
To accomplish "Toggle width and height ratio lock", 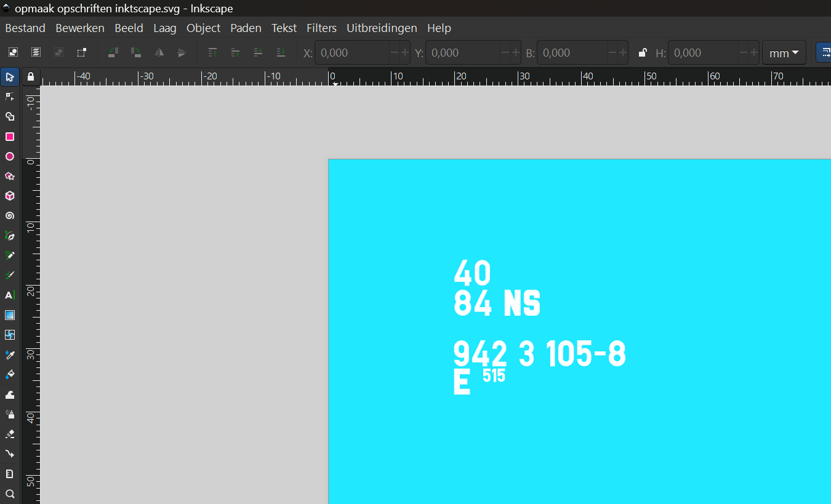I will pyautogui.click(x=642, y=53).
